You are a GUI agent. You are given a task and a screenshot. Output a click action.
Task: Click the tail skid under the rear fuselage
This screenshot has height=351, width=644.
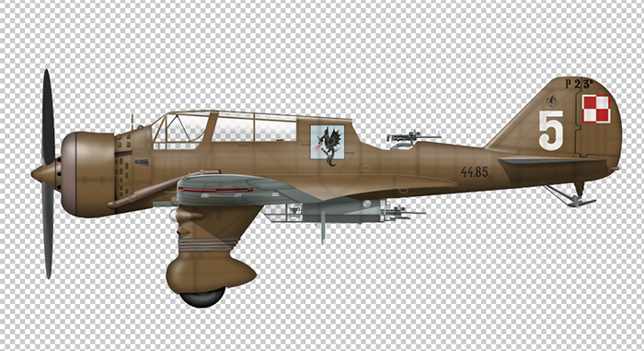click(x=569, y=195)
